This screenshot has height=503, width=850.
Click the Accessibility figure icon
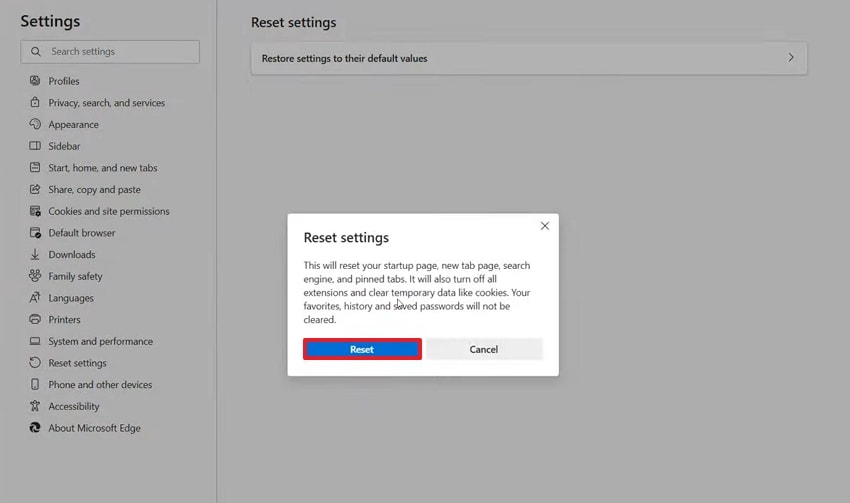pos(35,406)
